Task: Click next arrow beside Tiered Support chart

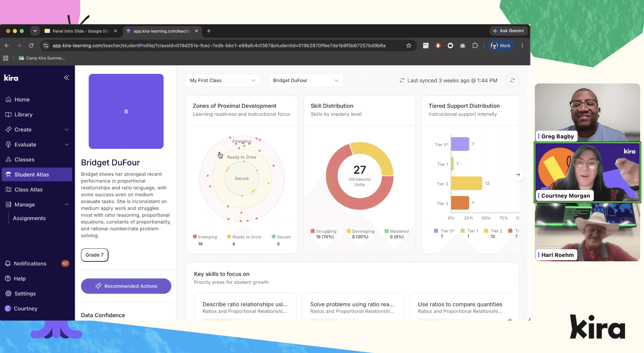Action: (x=518, y=175)
